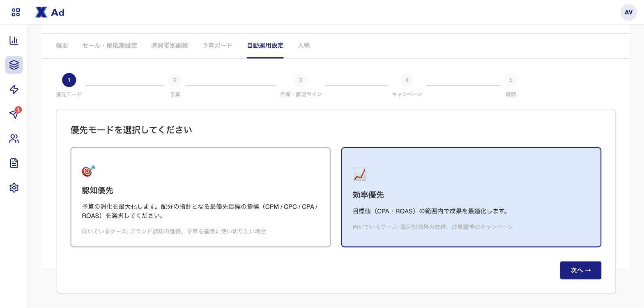Open the settings gear sidebar icon
Image resolution: width=644 pixels, height=308 pixels.
coord(14,188)
